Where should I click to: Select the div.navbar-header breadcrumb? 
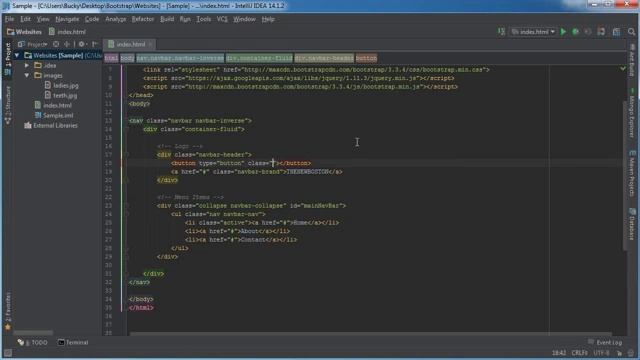[324, 58]
